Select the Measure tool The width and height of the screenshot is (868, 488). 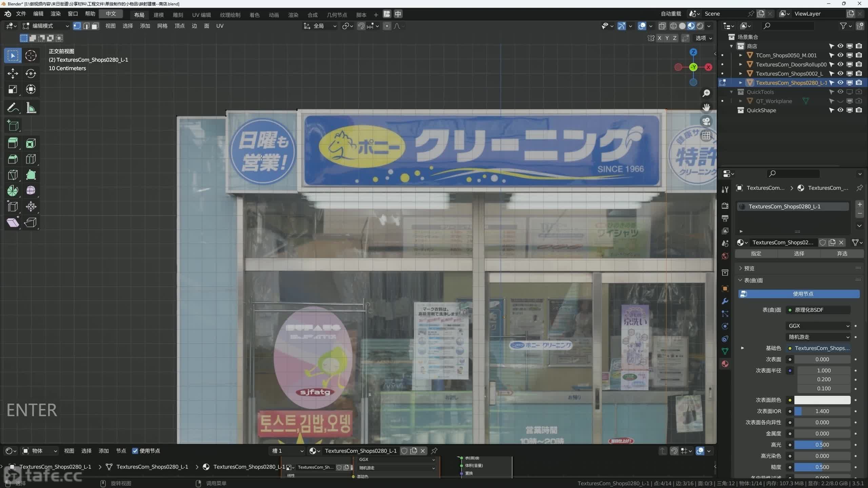pyautogui.click(x=31, y=108)
